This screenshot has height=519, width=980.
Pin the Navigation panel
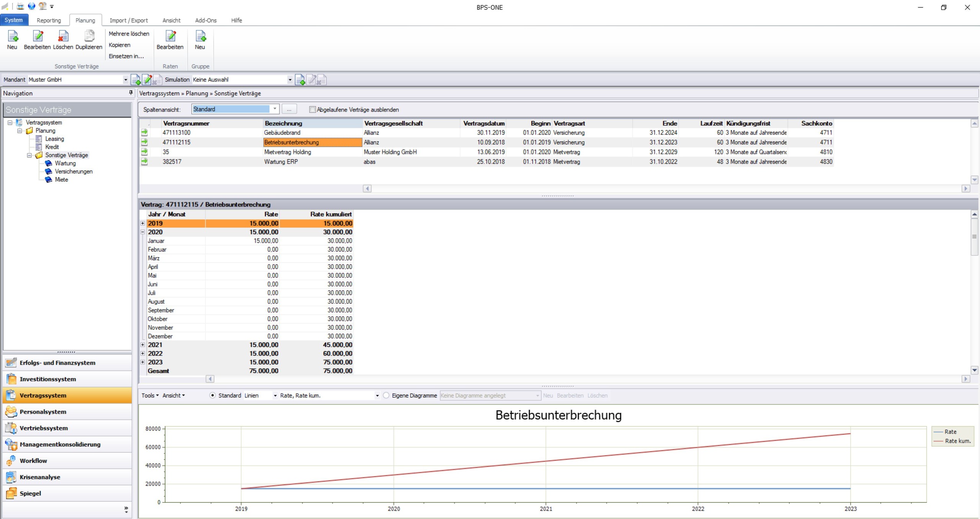click(x=131, y=93)
